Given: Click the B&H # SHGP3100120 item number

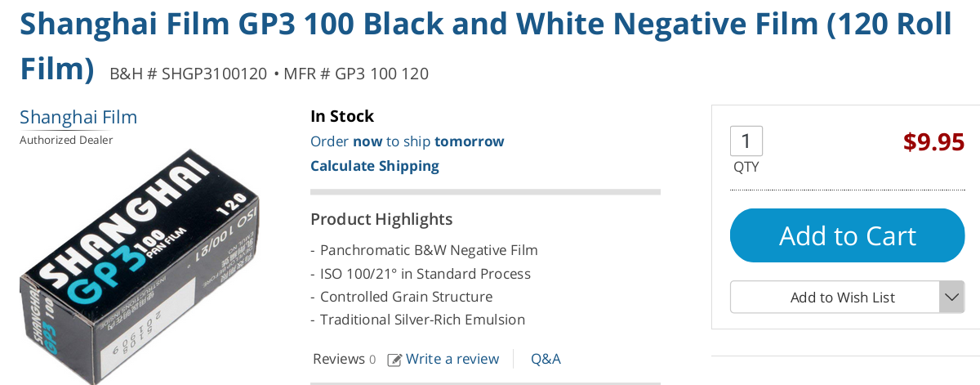Looking at the screenshot, I should pyautogui.click(x=188, y=74).
